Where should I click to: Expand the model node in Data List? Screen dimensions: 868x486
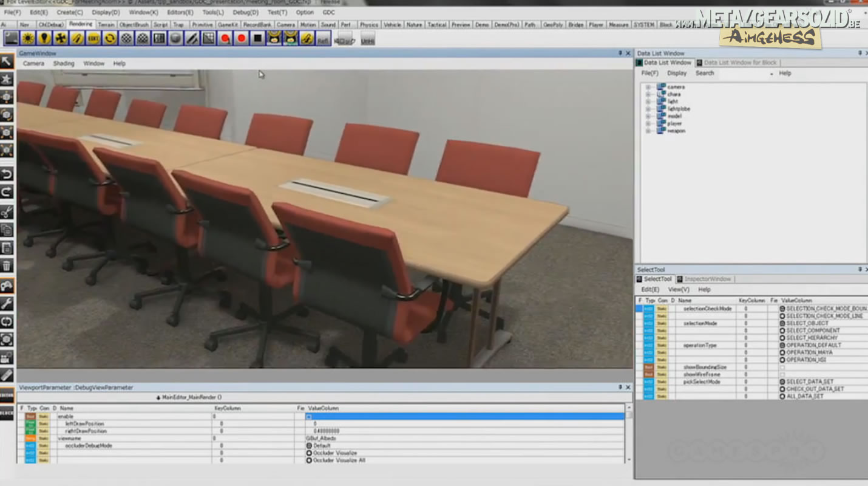click(x=648, y=116)
